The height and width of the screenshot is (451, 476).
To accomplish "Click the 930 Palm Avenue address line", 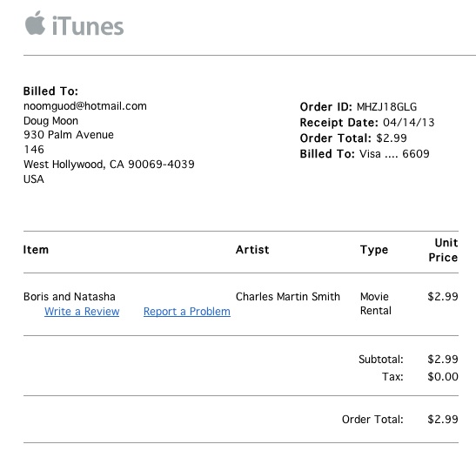I will [x=69, y=135].
